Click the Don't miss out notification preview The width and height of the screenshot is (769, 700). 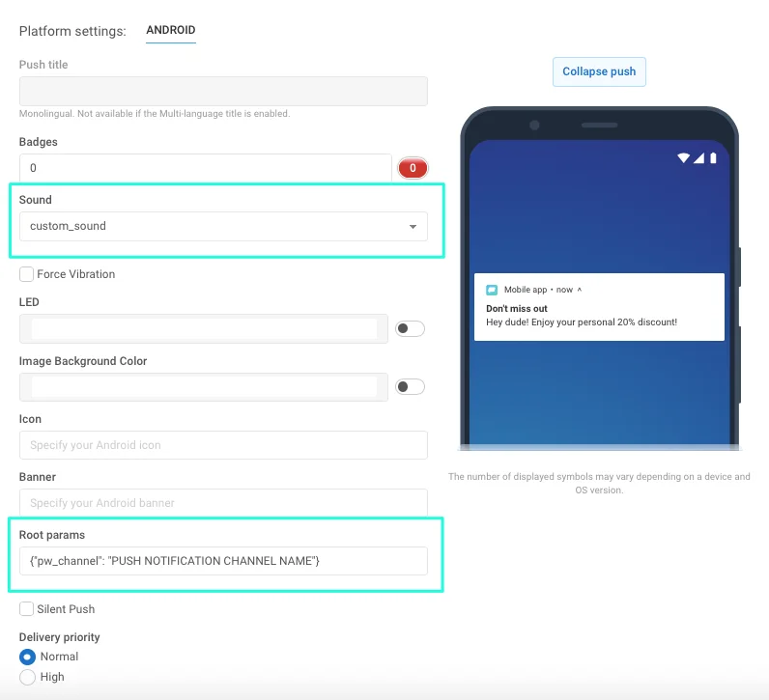click(x=599, y=315)
